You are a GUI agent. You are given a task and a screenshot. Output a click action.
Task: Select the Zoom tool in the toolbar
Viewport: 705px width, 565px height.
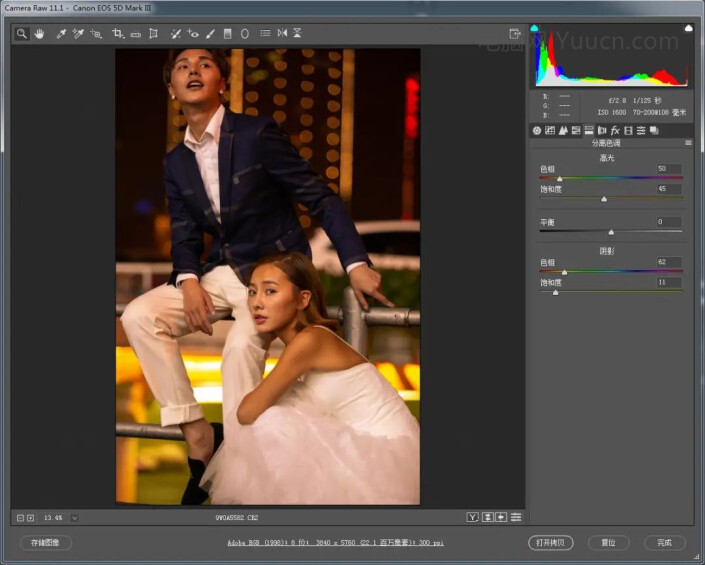(22, 33)
